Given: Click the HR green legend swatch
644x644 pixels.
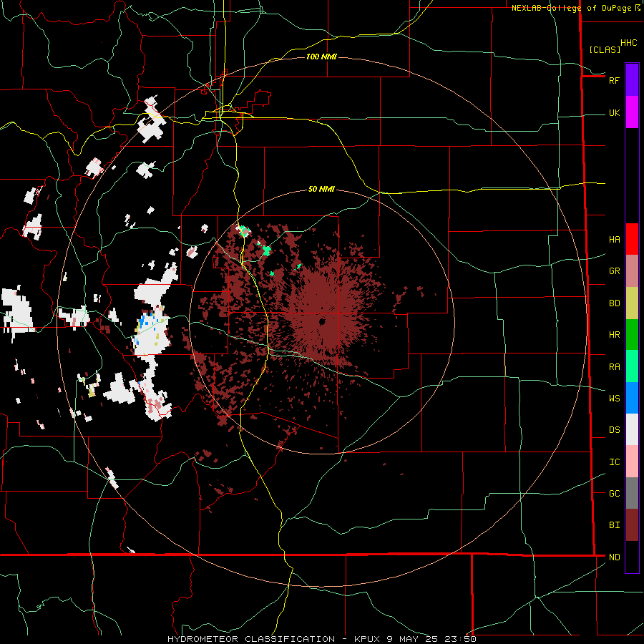Looking at the screenshot, I should click(x=632, y=334).
